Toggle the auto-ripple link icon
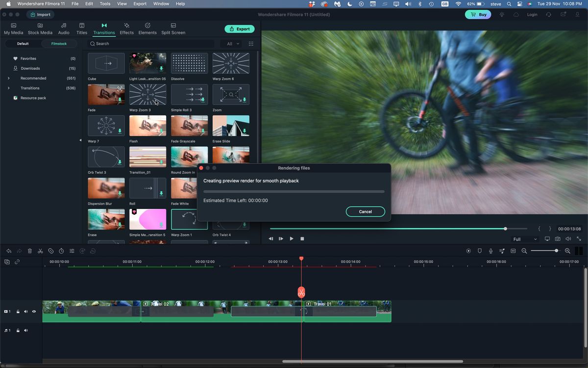The width and height of the screenshot is (588, 368). [x=17, y=262]
